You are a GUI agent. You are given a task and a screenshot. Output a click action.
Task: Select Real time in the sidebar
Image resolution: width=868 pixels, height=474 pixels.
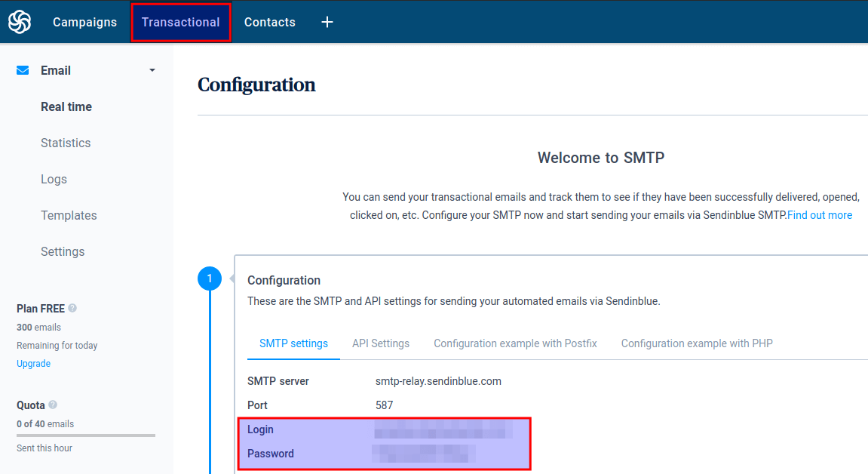[x=66, y=106]
